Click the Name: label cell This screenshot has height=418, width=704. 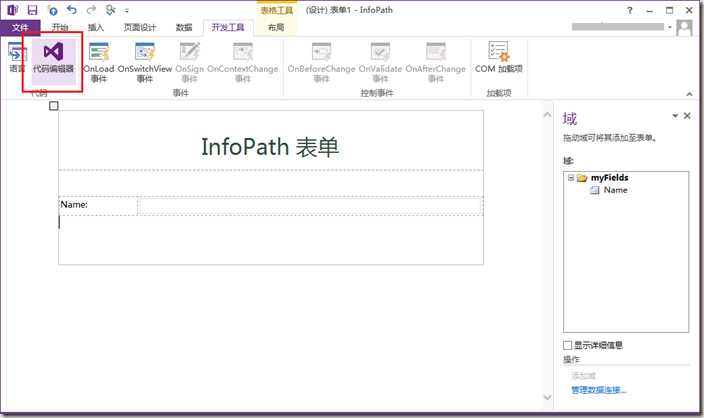(x=98, y=206)
